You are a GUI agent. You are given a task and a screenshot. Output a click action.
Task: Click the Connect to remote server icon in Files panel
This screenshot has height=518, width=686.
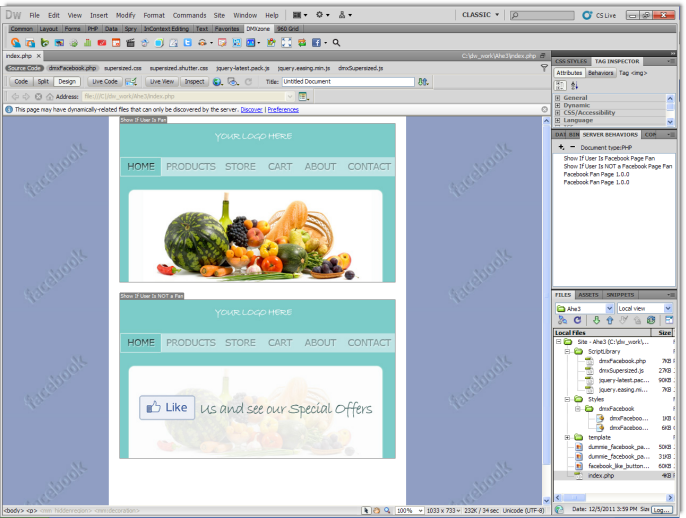[563, 320]
